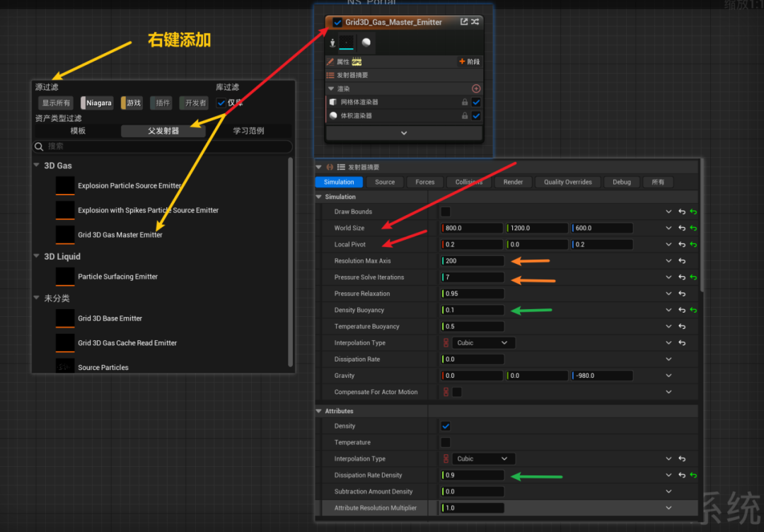
Task: Click the 显示所有 filter button
Action: pyautogui.click(x=56, y=103)
